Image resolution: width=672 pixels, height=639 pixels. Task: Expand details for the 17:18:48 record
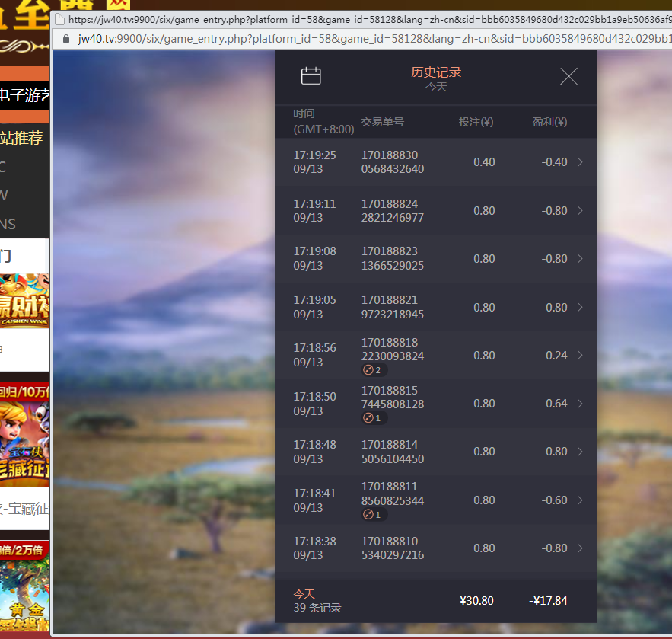[580, 452]
